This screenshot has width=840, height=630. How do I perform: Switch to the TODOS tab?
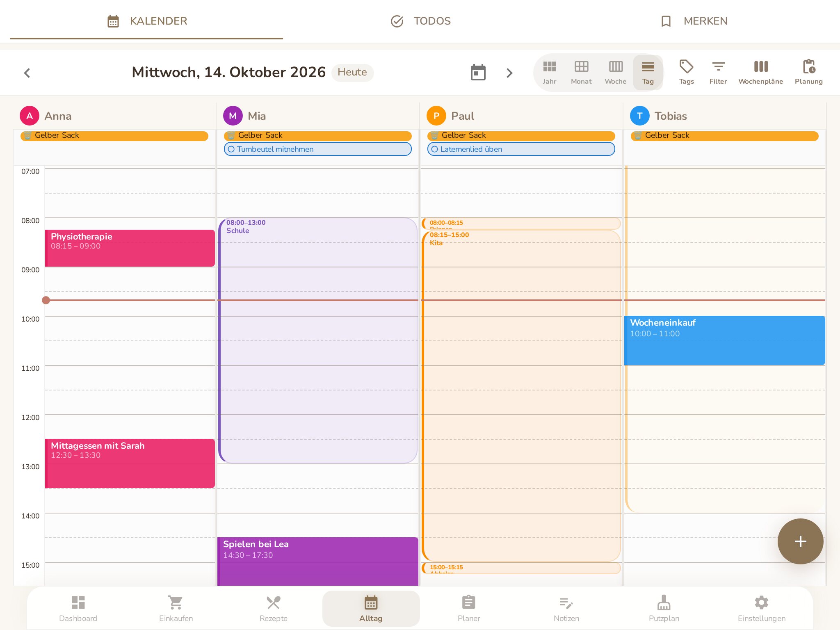(x=420, y=21)
